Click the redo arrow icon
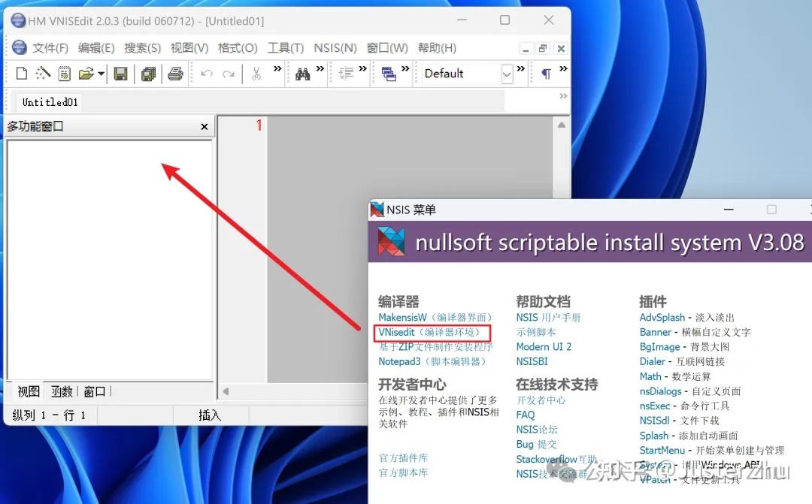The image size is (812, 504). click(229, 74)
